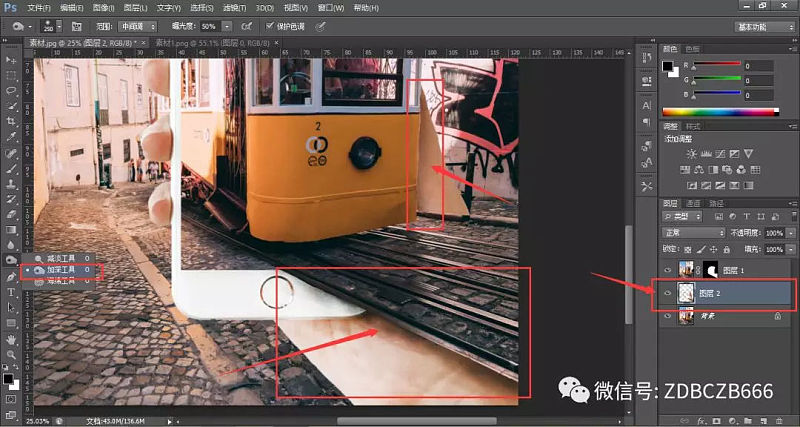This screenshot has height=427, width=800.
Task: Add a Brightness/Contrast adjustment (sun icon)
Action: point(691,154)
